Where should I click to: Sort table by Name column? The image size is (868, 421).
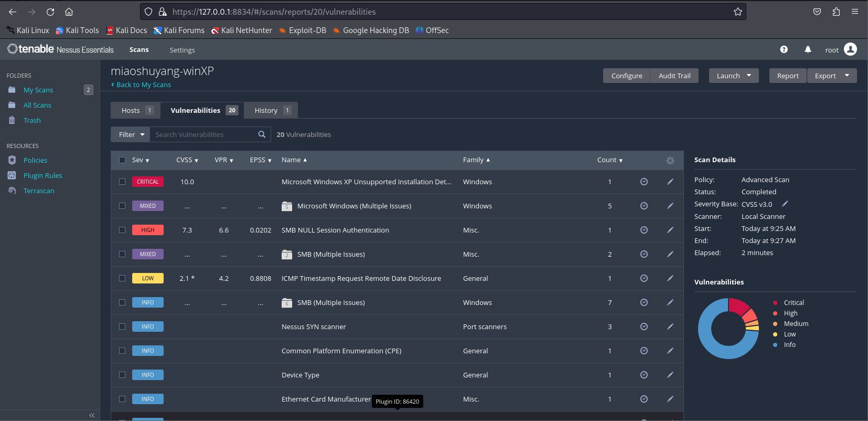pos(294,160)
